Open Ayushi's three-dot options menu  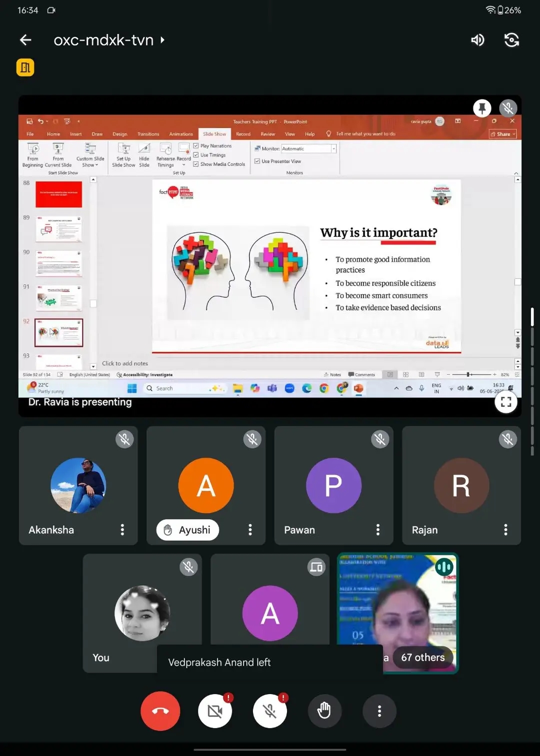(250, 530)
